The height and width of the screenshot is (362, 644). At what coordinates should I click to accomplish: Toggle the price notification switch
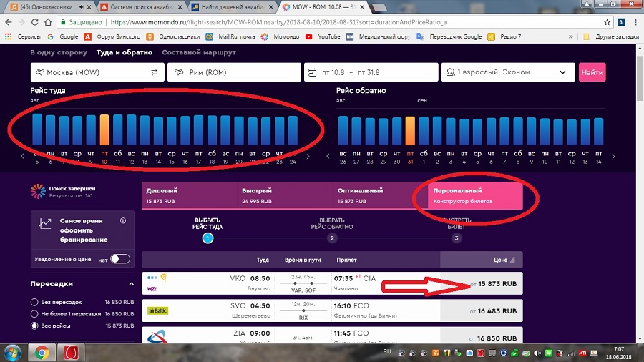point(120,259)
